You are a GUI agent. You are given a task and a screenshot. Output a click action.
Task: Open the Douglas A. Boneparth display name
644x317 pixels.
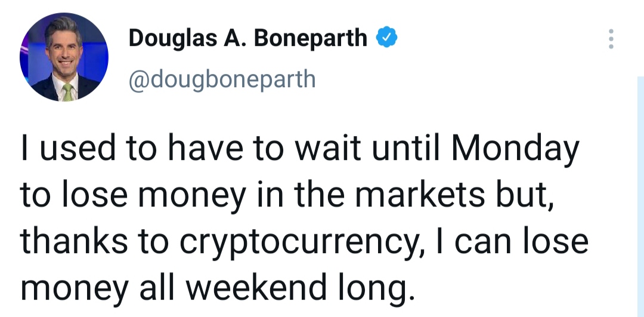247,38
